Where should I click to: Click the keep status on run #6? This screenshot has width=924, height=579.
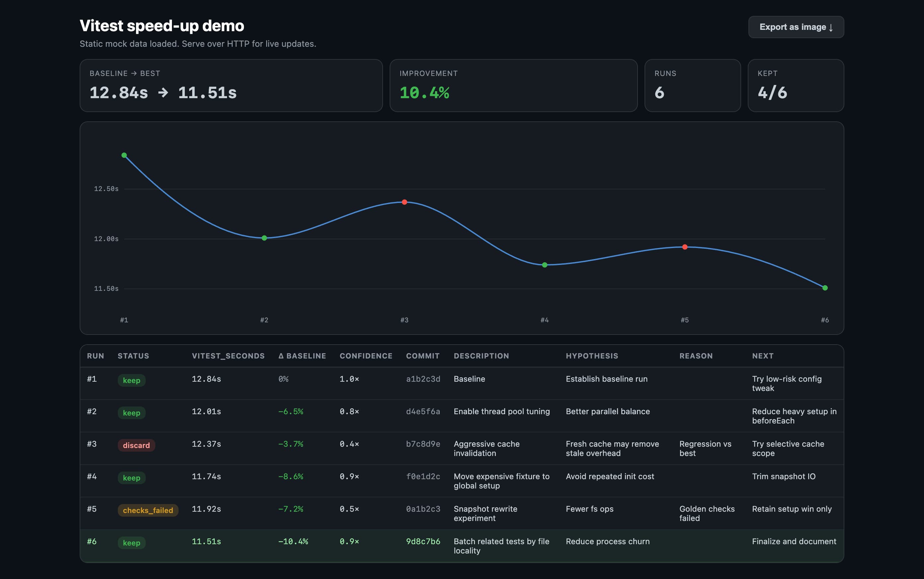[131, 543]
